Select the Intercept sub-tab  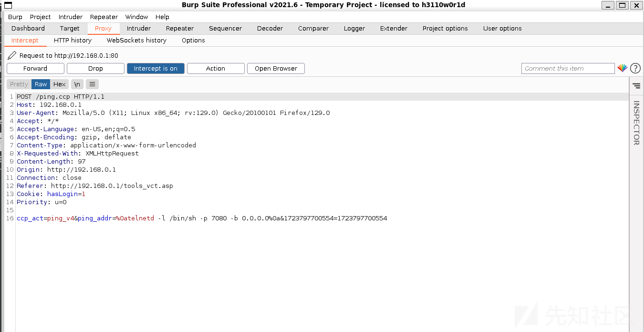pos(25,41)
